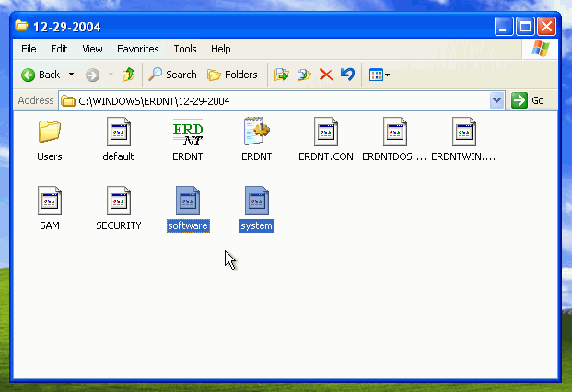Click the Undo toolbar icon

(347, 75)
